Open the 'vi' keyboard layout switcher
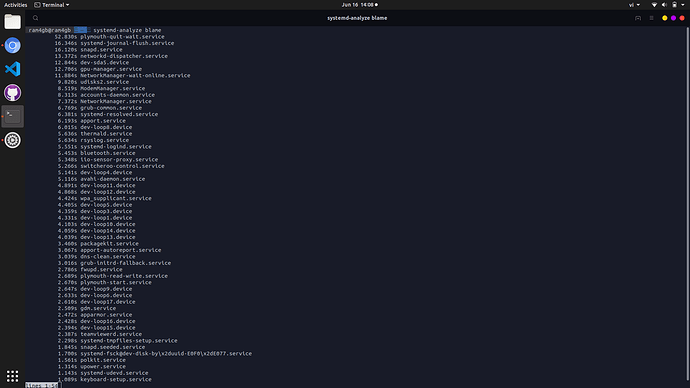Image resolution: width=690 pixels, height=388 pixels. point(634,5)
